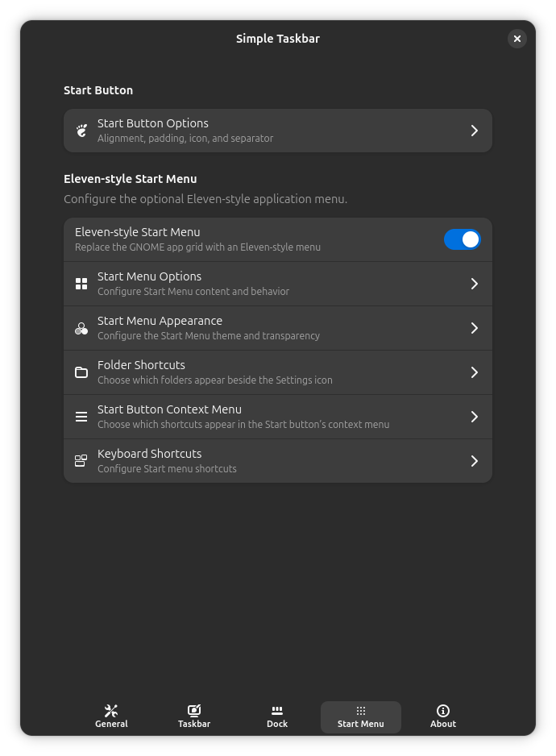Click the 'Start Button Options' title text
Image resolution: width=556 pixels, height=756 pixels.
coord(153,123)
